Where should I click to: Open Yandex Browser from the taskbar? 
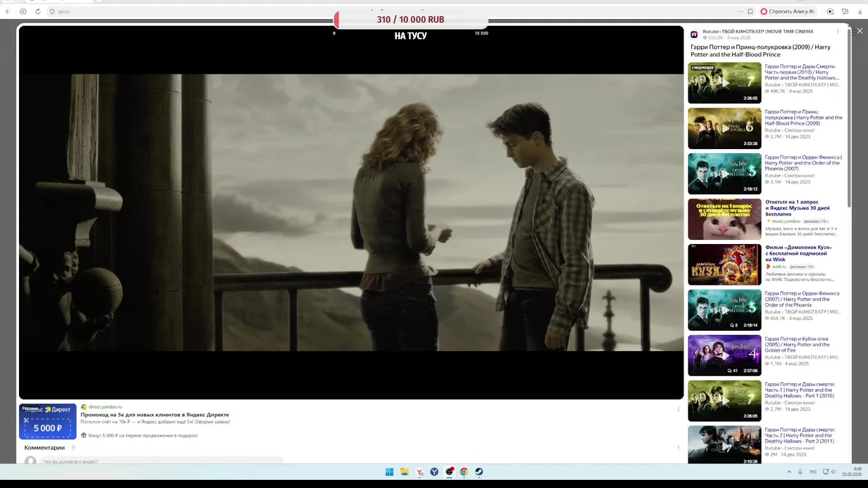tap(420, 472)
